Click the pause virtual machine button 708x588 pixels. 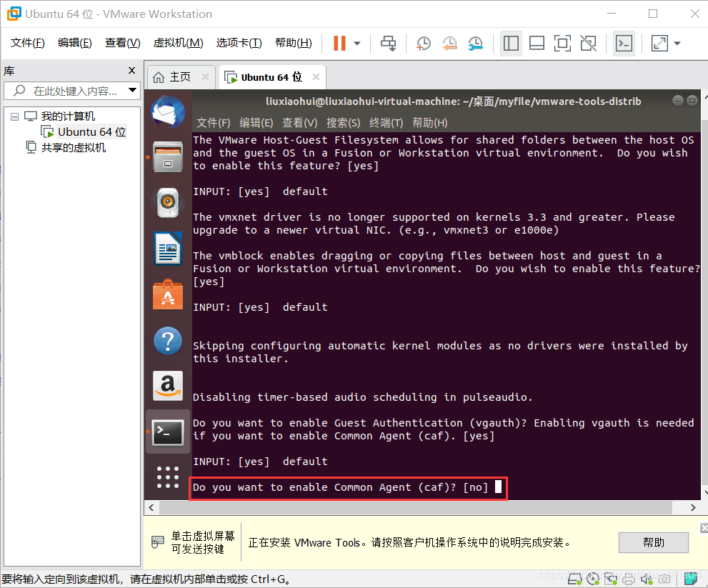339,44
